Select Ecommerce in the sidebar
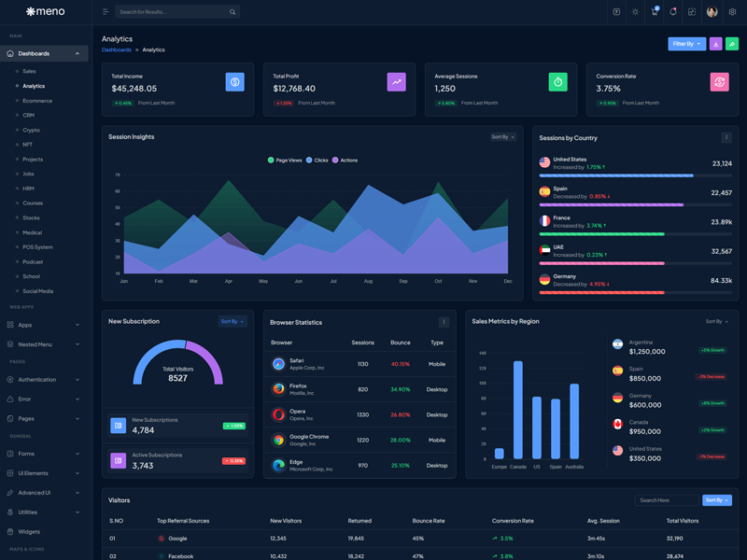 (x=37, y=101)
